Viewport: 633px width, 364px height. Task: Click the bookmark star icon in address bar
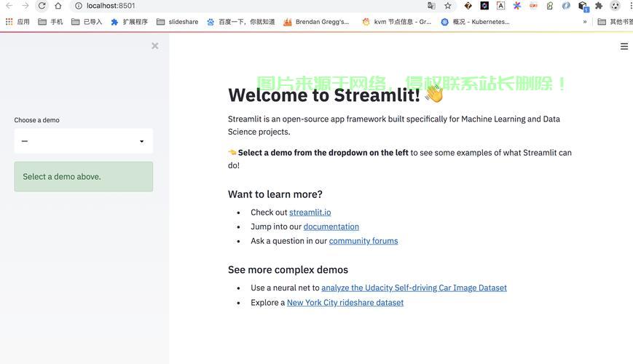coord(448,6)
